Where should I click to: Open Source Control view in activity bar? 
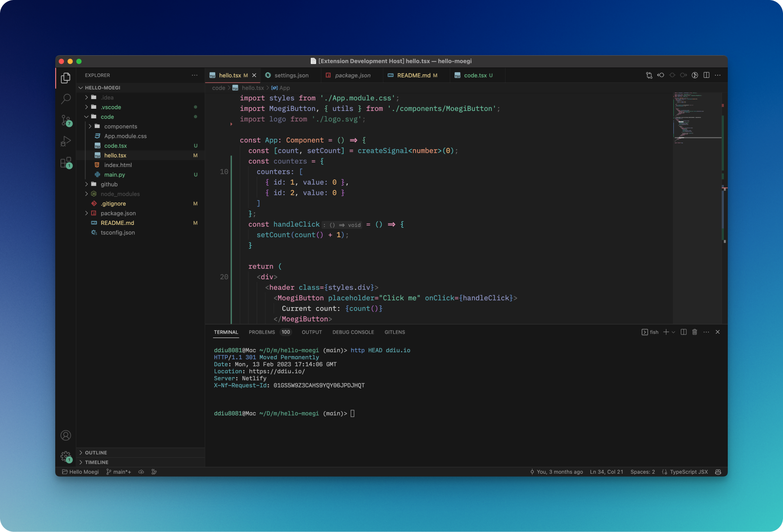pos(66,120)
